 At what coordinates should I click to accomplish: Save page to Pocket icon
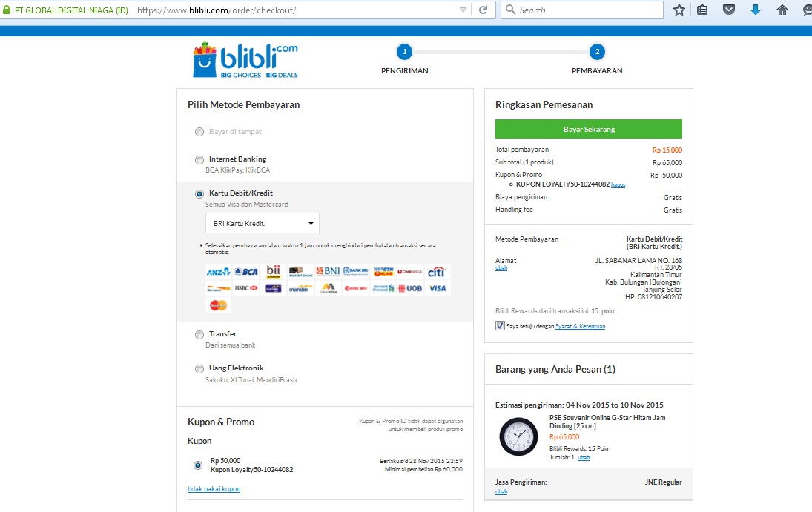[729, 10]
